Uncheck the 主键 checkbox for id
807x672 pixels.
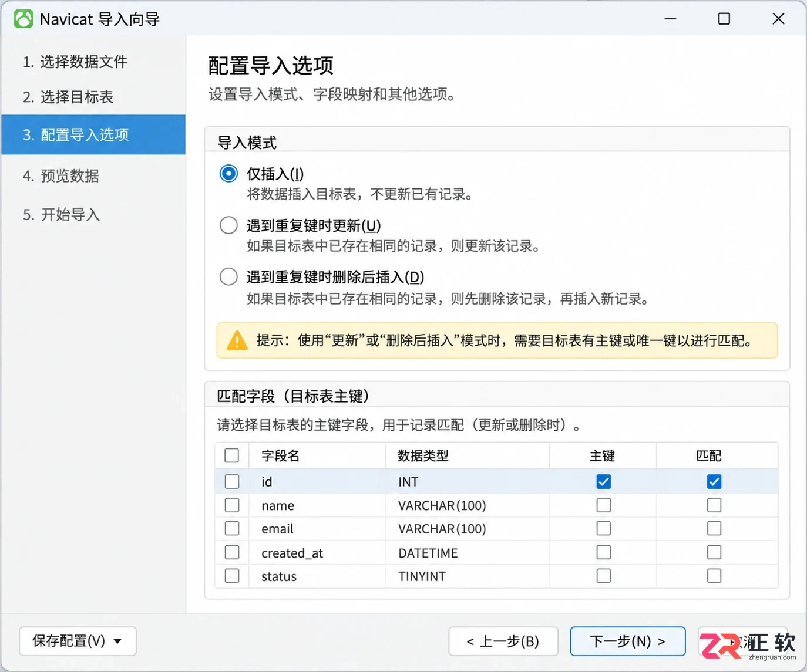click(x=604, y=482)
